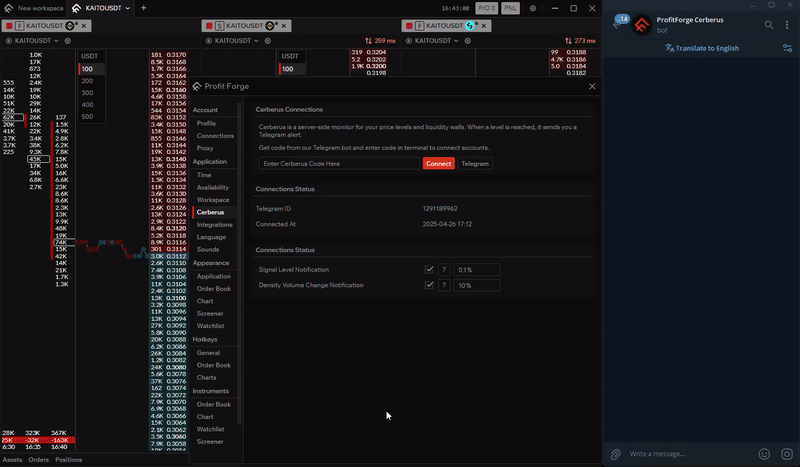
Task: Open General under Hotkeys section
Action: click(208, 353)
